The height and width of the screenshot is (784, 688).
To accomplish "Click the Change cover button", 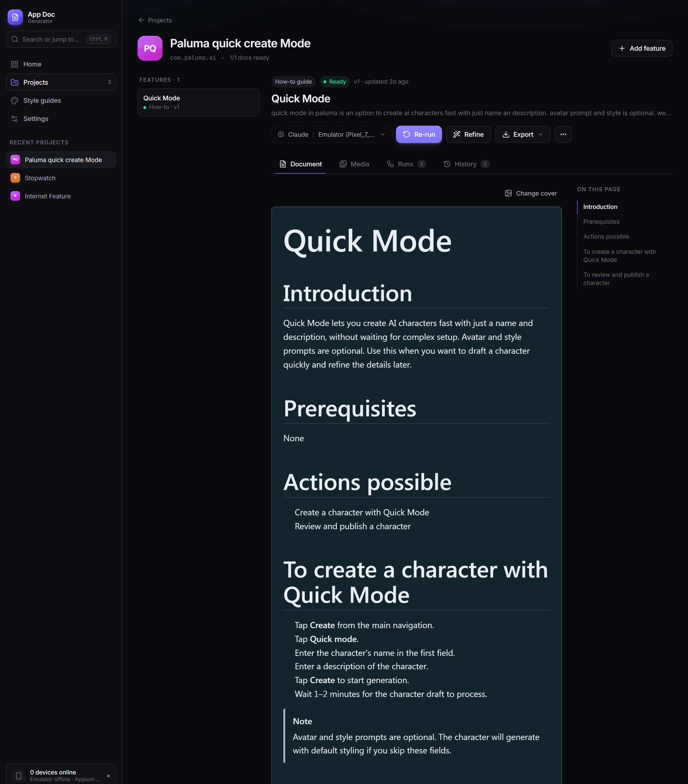I will coord(531,193).
